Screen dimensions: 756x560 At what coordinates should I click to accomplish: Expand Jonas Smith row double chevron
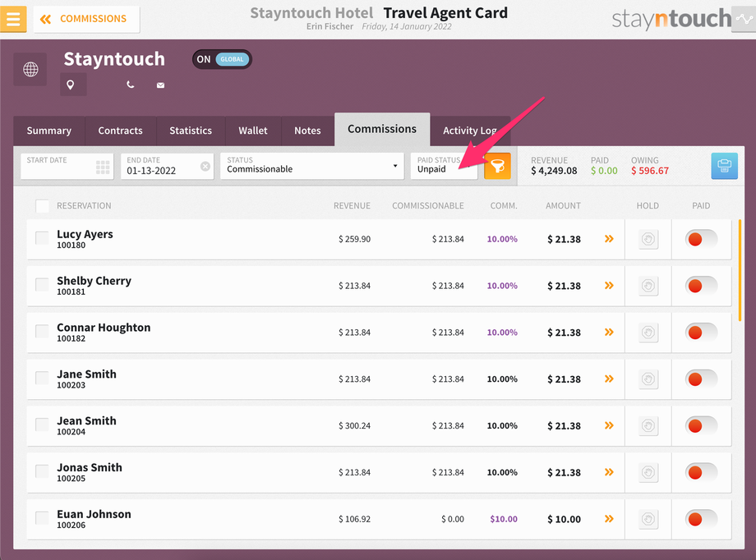609,472
